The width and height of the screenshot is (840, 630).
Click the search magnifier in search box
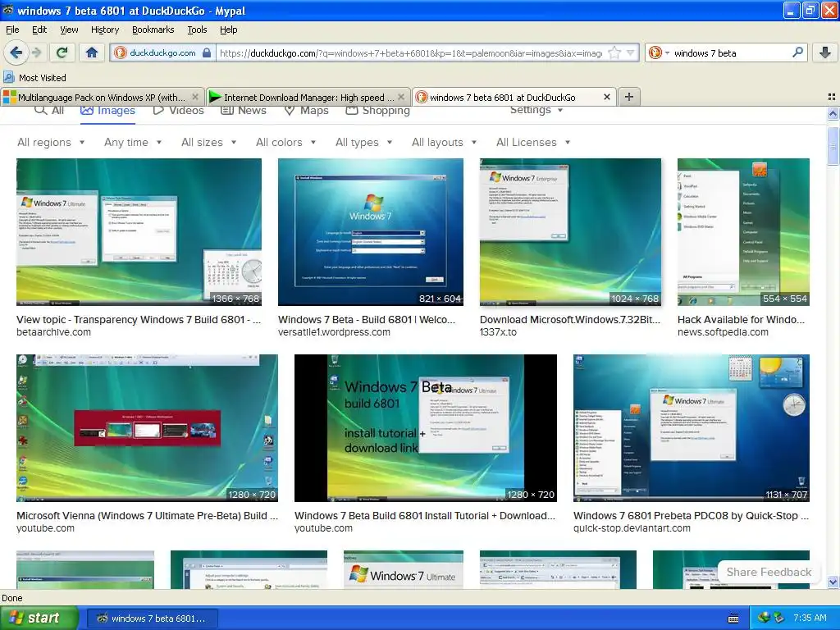pyautogui.click(x=797, y=52)
